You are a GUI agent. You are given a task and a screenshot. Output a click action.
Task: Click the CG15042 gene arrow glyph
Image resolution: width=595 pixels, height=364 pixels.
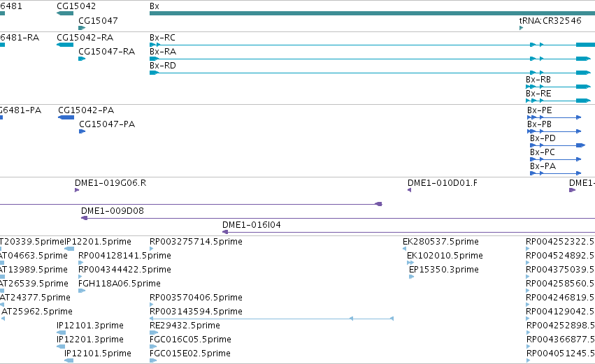coord(65,13)
